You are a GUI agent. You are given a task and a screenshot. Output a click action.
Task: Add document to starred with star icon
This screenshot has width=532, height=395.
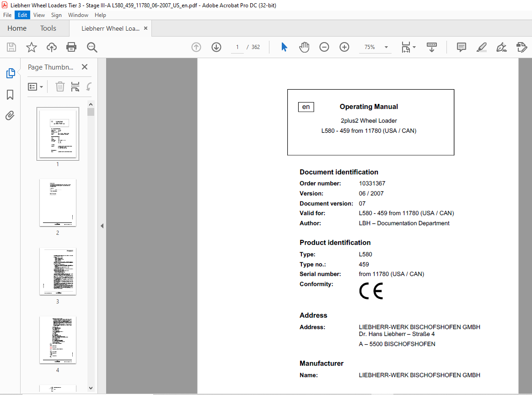pos(32,47)
